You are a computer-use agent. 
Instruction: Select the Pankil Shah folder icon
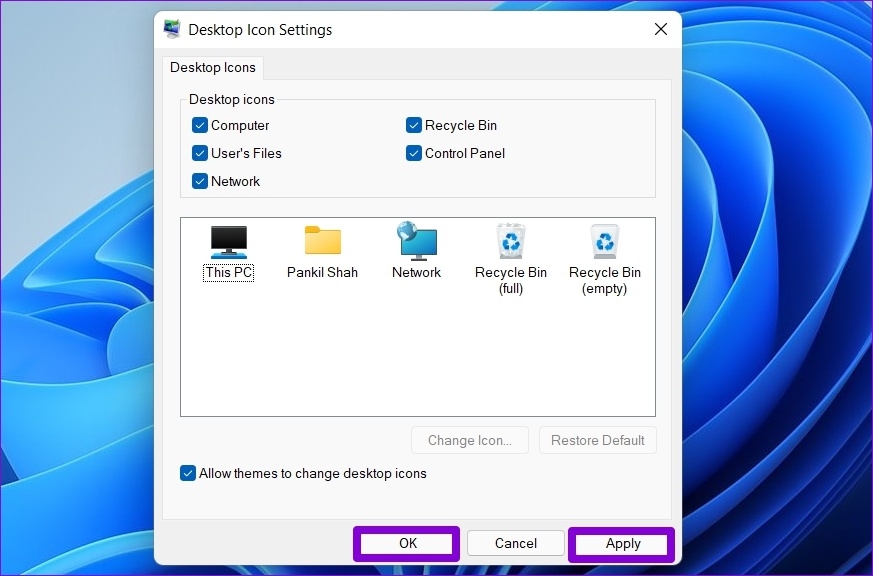click(322, 240)
